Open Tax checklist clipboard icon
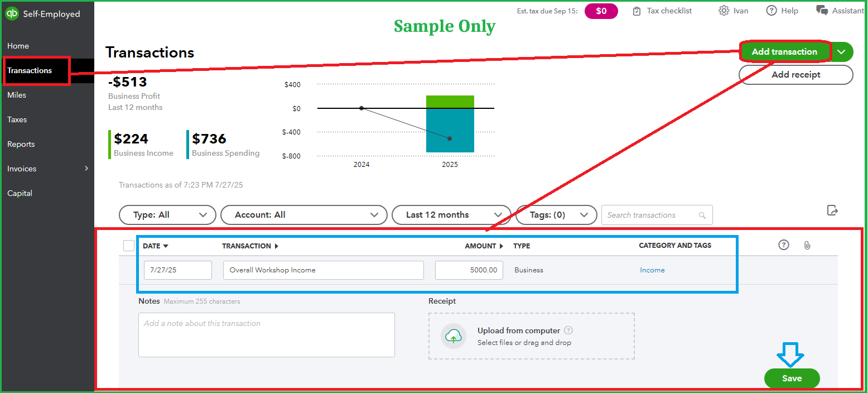 636,11
